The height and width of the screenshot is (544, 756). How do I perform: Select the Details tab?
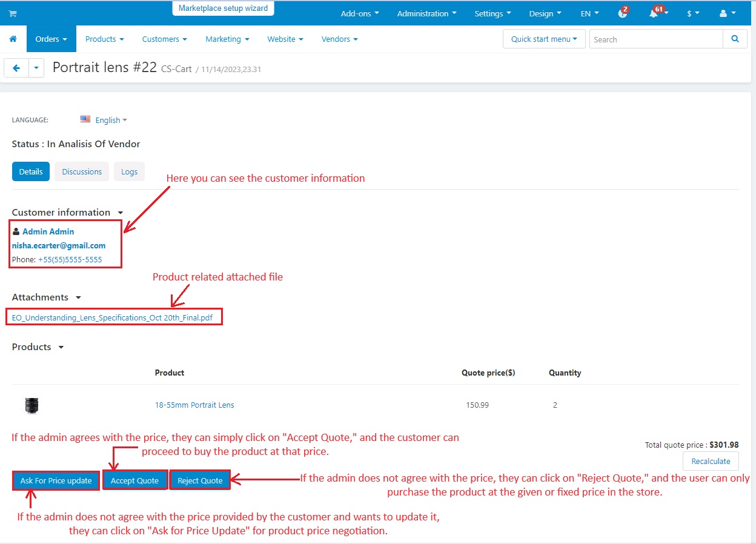[x=31, y=171]
